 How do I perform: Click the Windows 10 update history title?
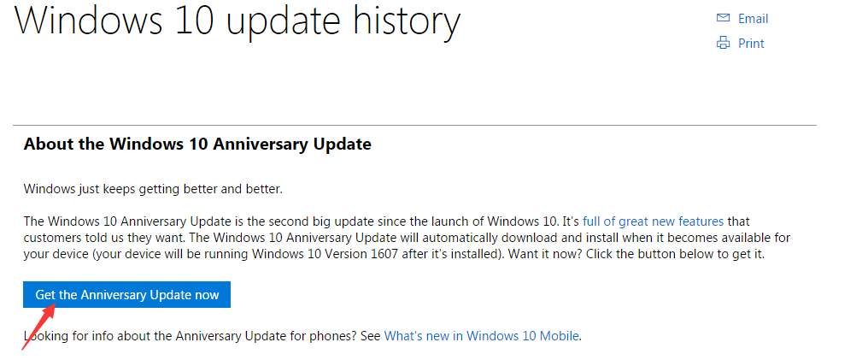tap(237, 21)
